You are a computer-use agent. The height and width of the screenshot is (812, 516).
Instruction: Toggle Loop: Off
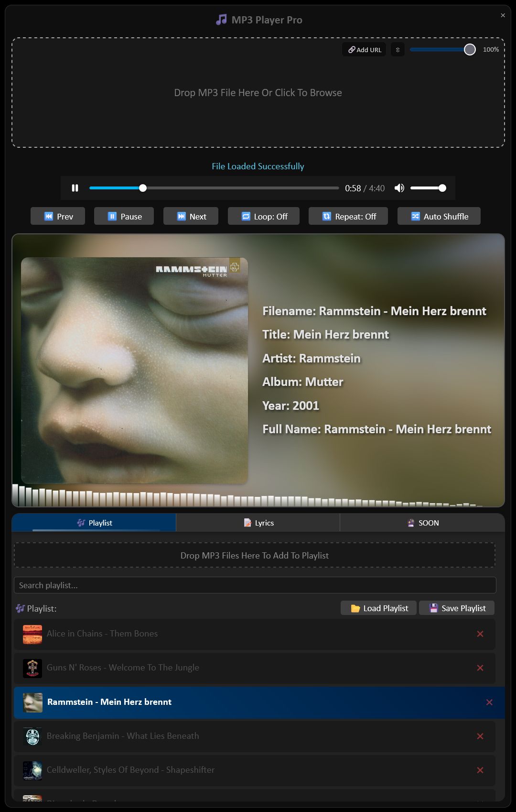pos(264,216)
